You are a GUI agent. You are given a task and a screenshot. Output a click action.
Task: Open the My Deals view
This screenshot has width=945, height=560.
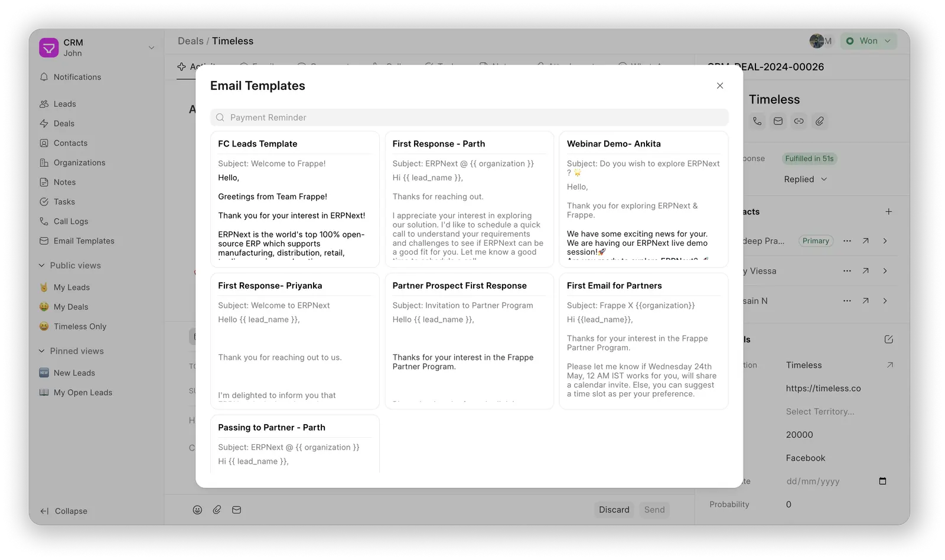click(97, 307)
